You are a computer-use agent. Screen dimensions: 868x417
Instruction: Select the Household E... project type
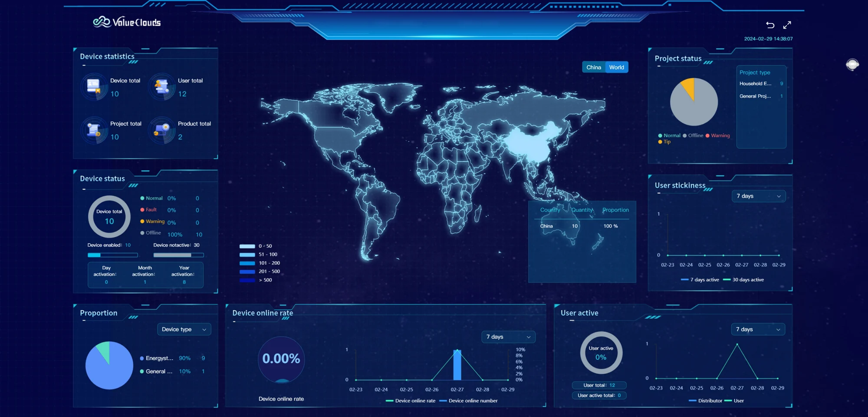pos(761,83)
